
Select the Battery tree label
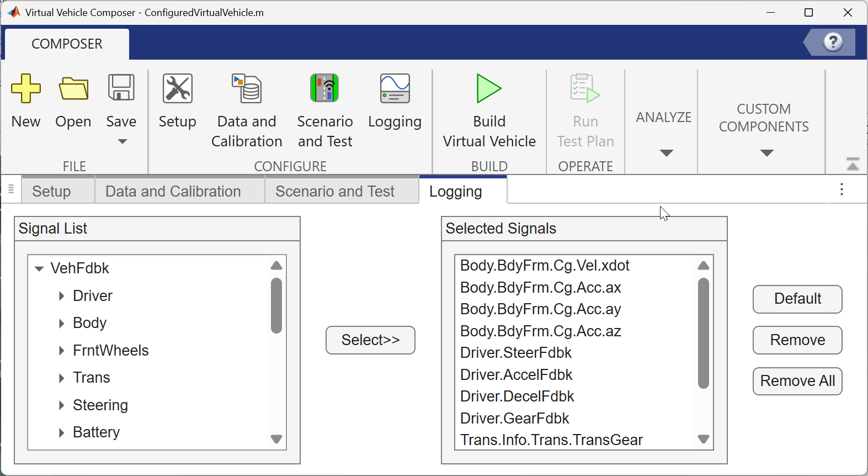[97, 432]
